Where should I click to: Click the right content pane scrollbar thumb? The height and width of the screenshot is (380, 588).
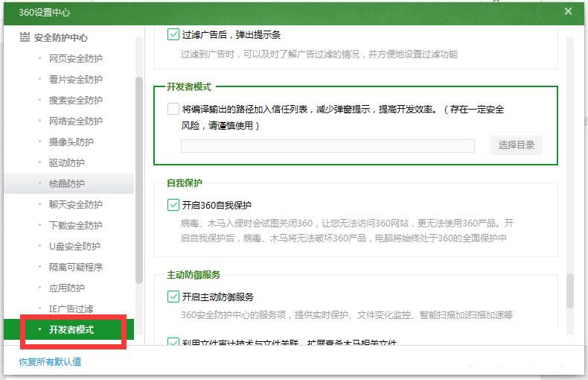tap(569, 291)
